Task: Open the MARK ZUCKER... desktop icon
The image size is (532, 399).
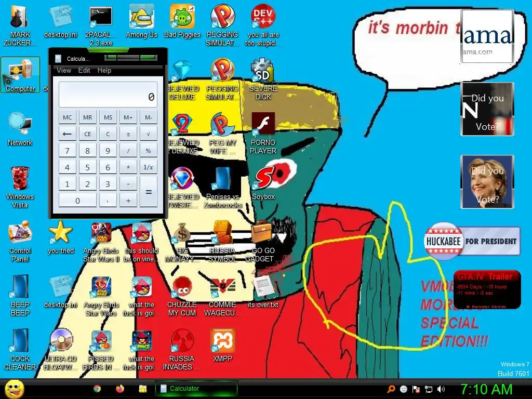Action: tap(20, 24)
